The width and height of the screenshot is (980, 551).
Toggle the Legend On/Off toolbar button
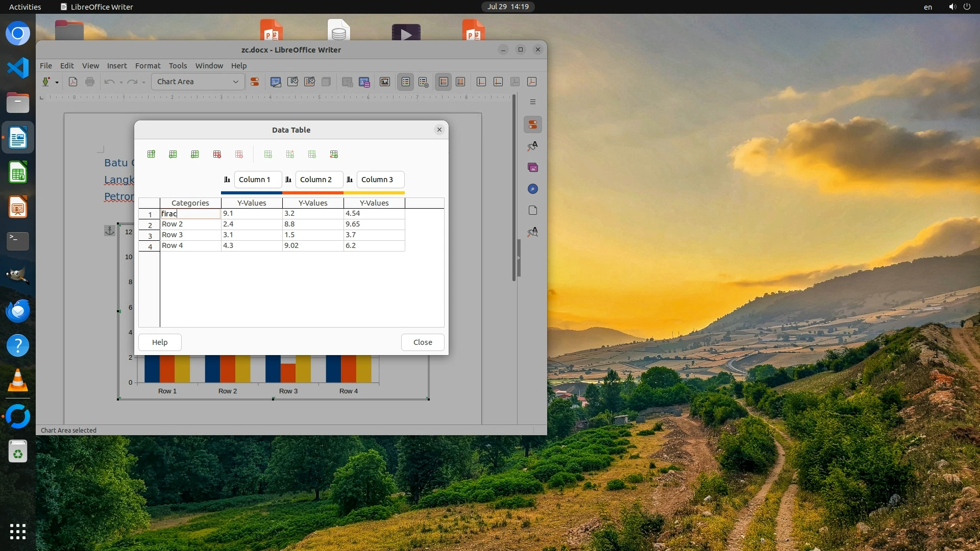406,82
